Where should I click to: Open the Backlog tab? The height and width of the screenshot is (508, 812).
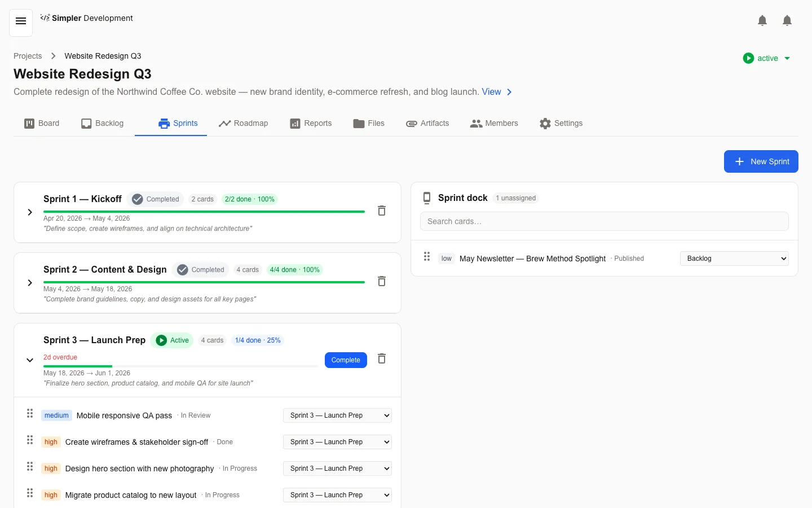point(102,123)
